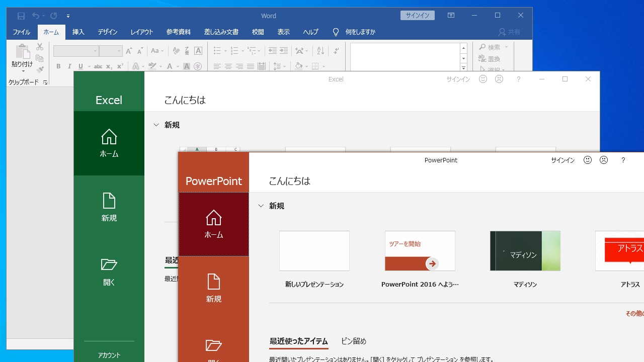Open the bullet list dropdown arrow in Word
This screenshot has width=644, height=362.
(x=225, y=51)
